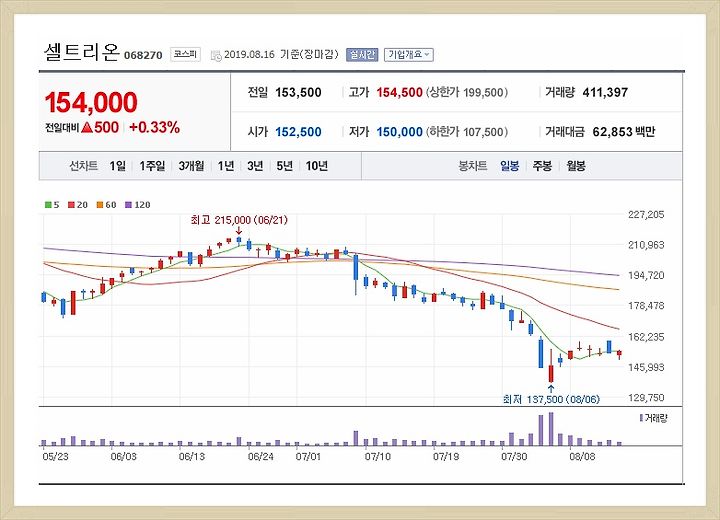Click the 하한가 107,500 text
720x520 pixels.
point(467,132)
